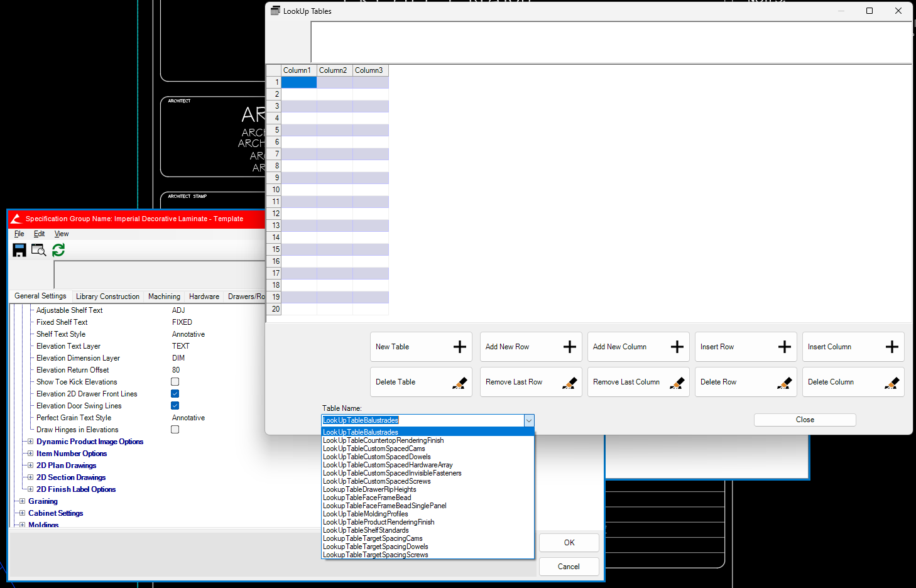This screenshot has height=588, width=916.
Task: Uncheck Elevation Door Swing Lines
Action: click(175, 406)
